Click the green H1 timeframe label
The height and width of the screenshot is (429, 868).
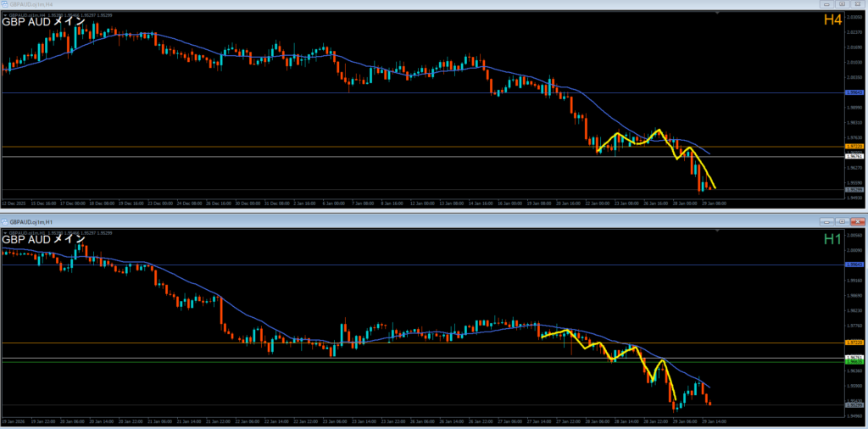point(832,240)
